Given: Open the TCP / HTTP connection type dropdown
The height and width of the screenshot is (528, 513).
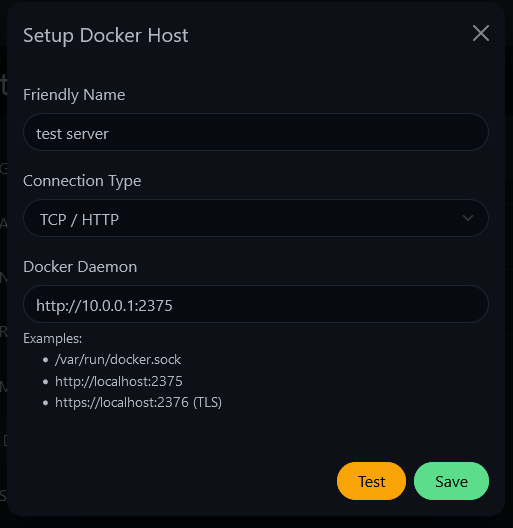Looking at the screenshot, I should click(256, 218).
